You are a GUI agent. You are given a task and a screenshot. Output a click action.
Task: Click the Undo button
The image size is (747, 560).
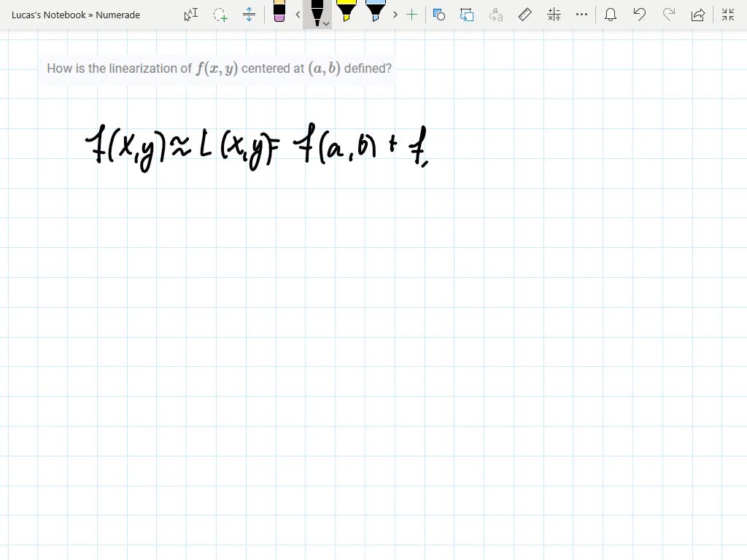(640, 15)
